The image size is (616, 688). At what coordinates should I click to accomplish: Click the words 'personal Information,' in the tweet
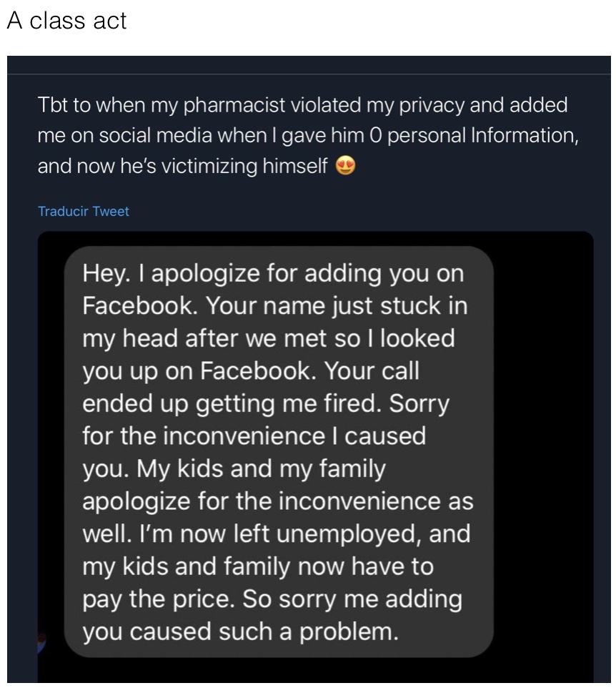point(483,136)
